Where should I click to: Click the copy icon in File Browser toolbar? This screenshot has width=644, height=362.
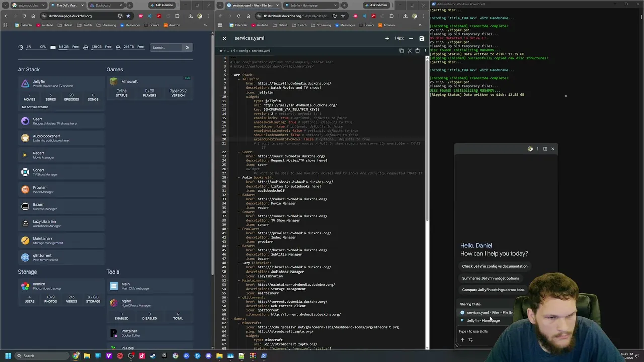click(401, 51)
